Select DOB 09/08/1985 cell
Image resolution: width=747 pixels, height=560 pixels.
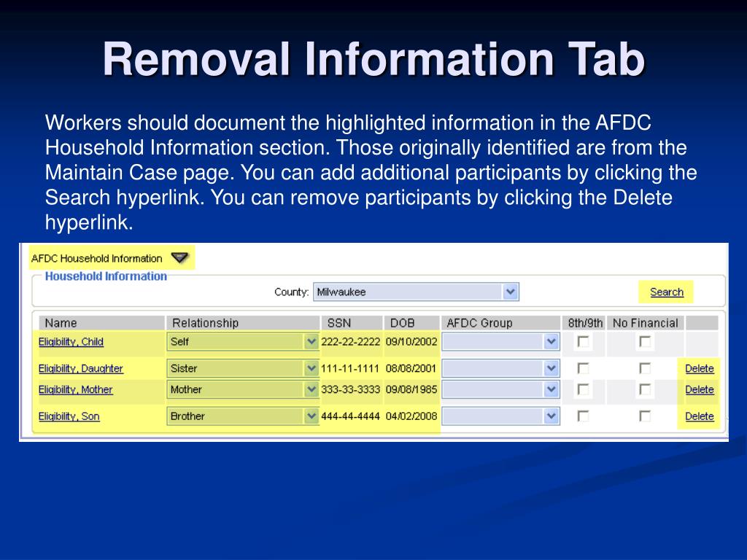[x=411, y=389]
